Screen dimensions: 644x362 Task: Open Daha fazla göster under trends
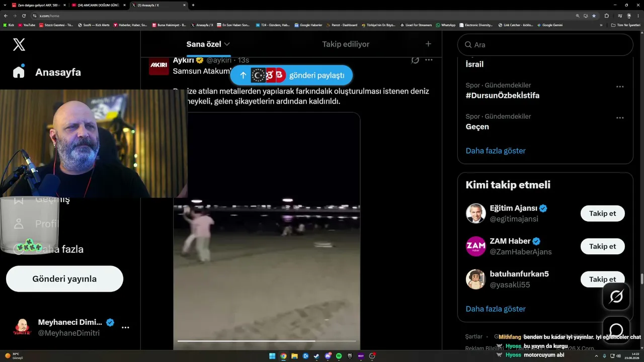[496, 150]
